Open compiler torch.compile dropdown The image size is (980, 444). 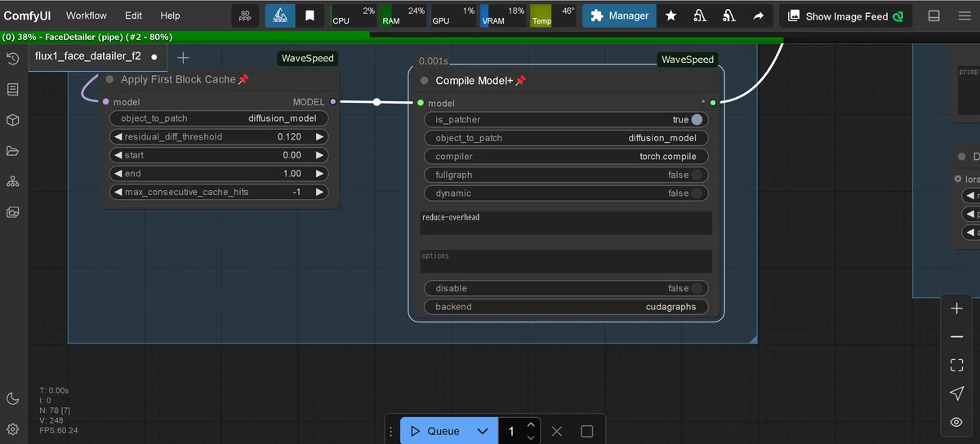[x=566, y=156]
